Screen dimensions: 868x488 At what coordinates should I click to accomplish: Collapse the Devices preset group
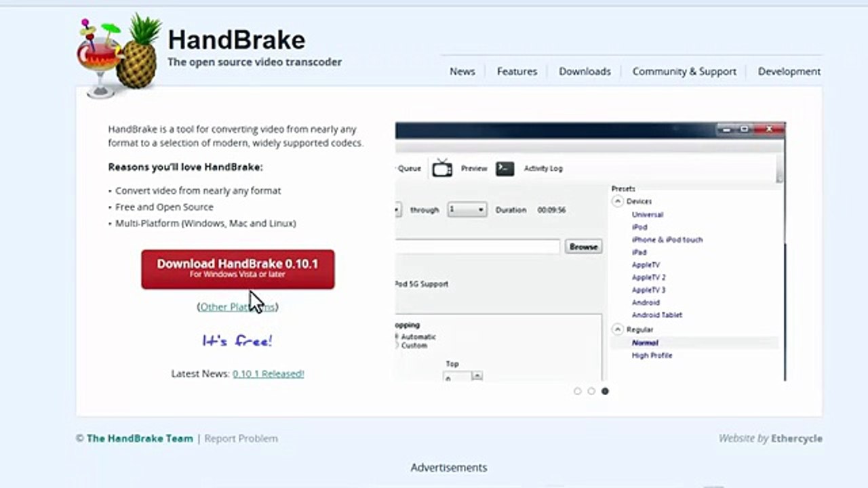(x=618, y=201)
